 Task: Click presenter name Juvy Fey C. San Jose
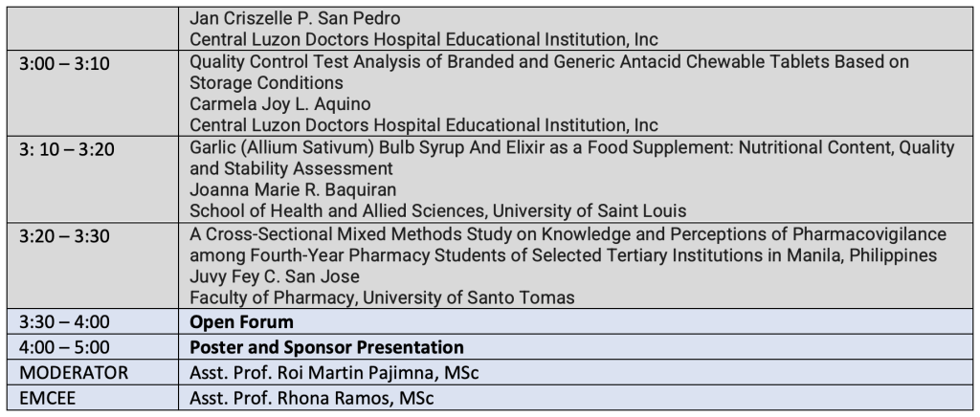click(x=275, y=275)
